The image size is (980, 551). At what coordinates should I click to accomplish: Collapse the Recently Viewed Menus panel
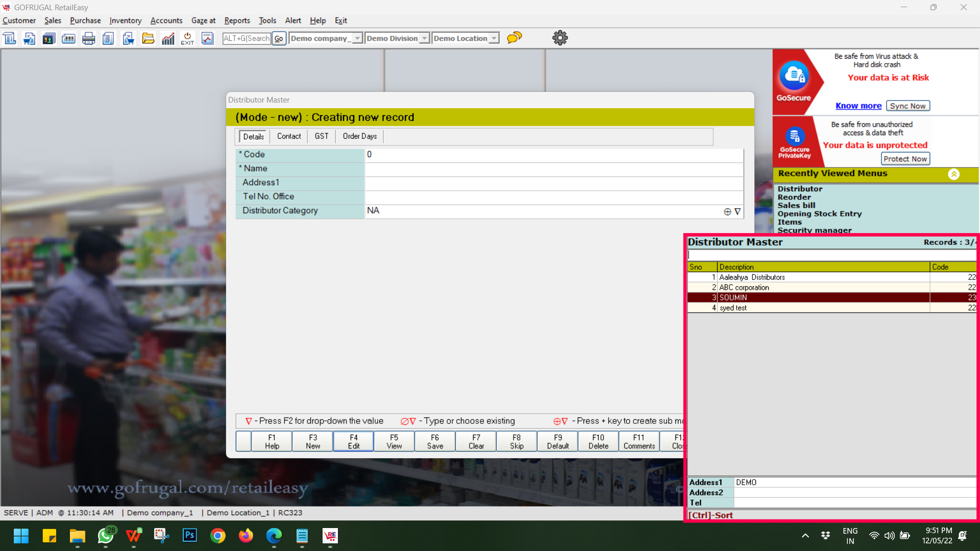[x=953, y=174]
